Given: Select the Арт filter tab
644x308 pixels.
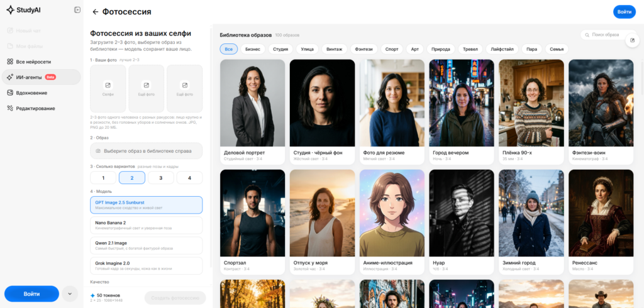Looking at the screenshot, I should 415,49.
